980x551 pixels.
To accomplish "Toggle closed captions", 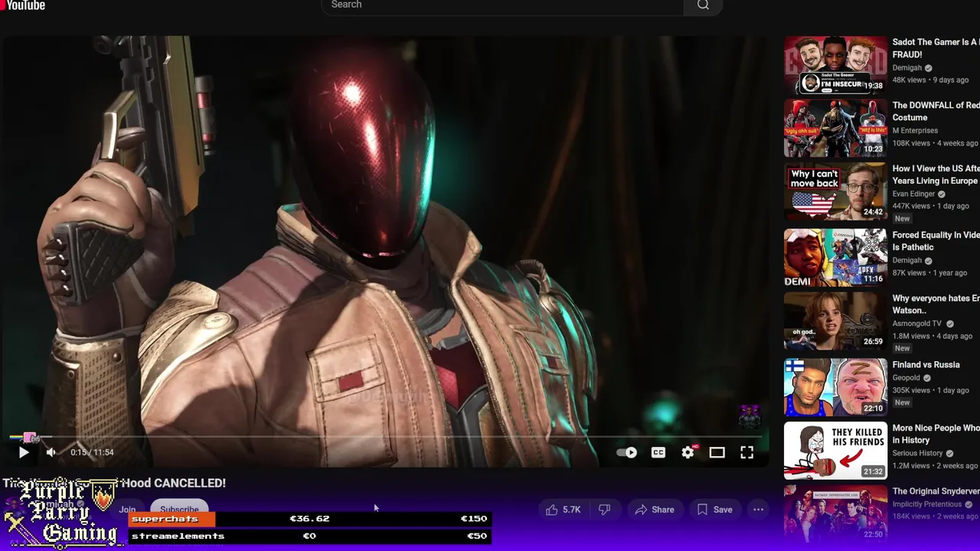I will 658,452.
